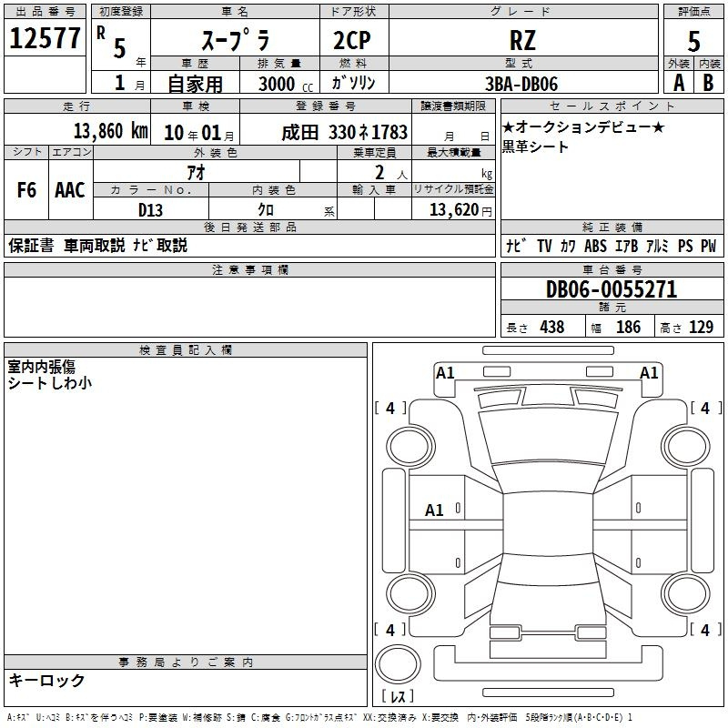The width and height of the screenshot is (728, 728).
Task: Click the PW equipment label
Action: pos(709,246)
